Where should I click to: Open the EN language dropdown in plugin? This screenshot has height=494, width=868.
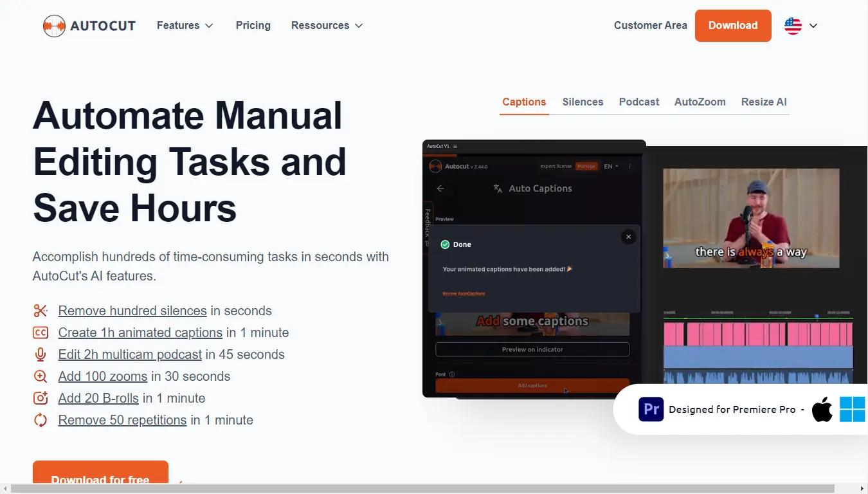click(611, 166)
